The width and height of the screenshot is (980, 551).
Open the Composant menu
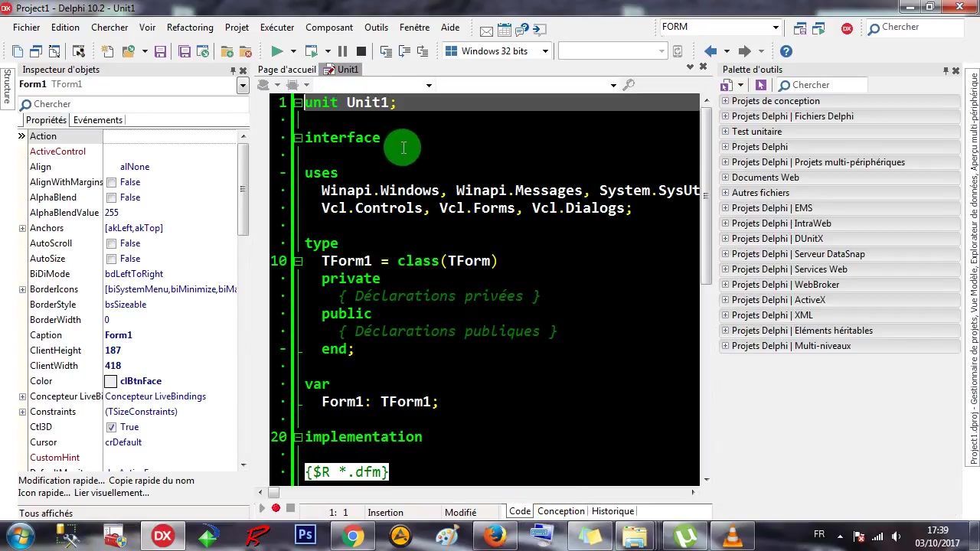point(329,28)
